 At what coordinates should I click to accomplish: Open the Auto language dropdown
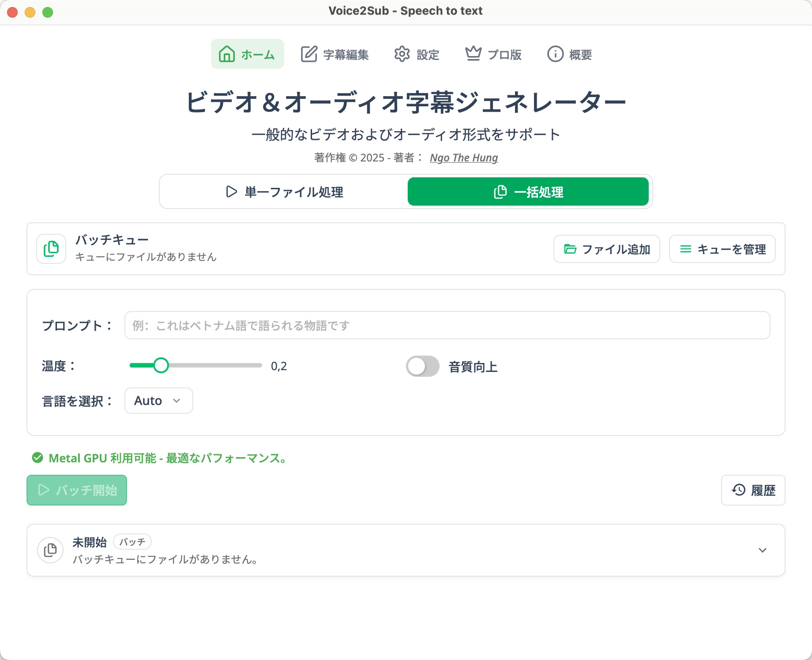click(159, 401)
